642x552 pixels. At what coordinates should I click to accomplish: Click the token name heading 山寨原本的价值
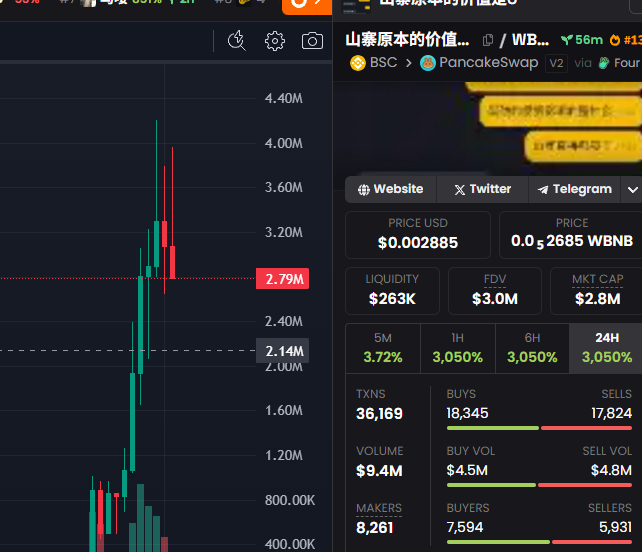point(407,40)
